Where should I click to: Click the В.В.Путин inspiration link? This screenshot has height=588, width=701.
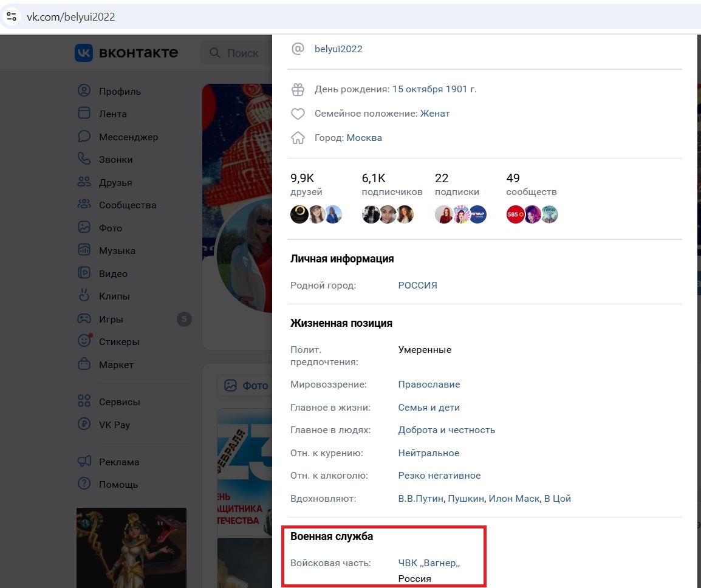coord(421,499)
